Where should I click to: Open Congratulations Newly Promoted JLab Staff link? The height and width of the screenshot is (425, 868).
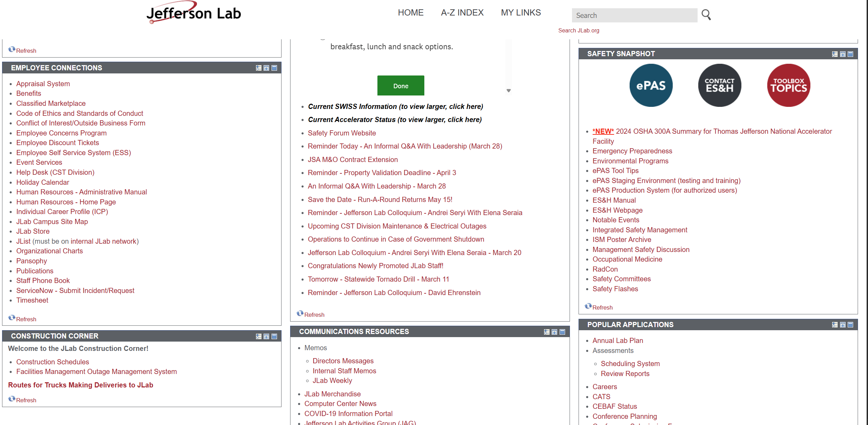point(375,266)
